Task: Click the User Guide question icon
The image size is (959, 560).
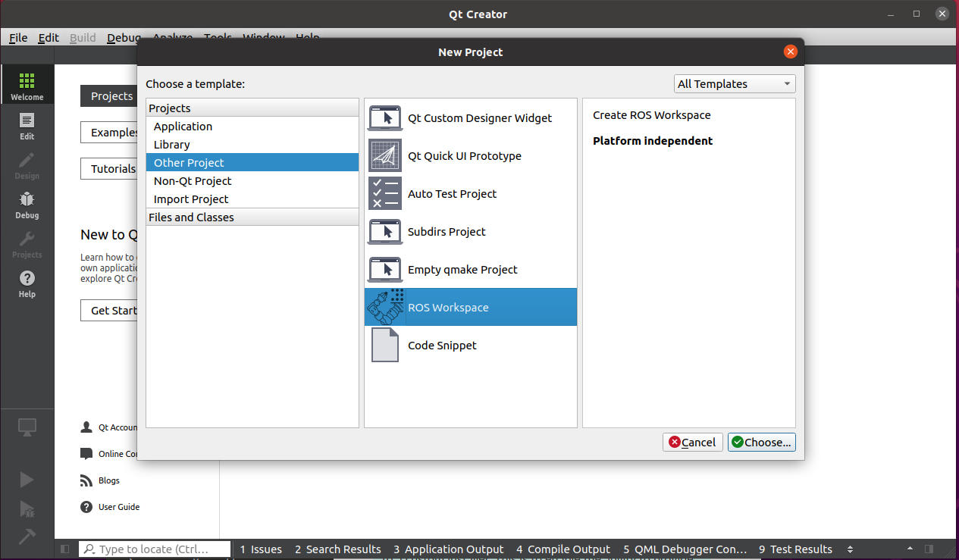Action: click(86, 507)
